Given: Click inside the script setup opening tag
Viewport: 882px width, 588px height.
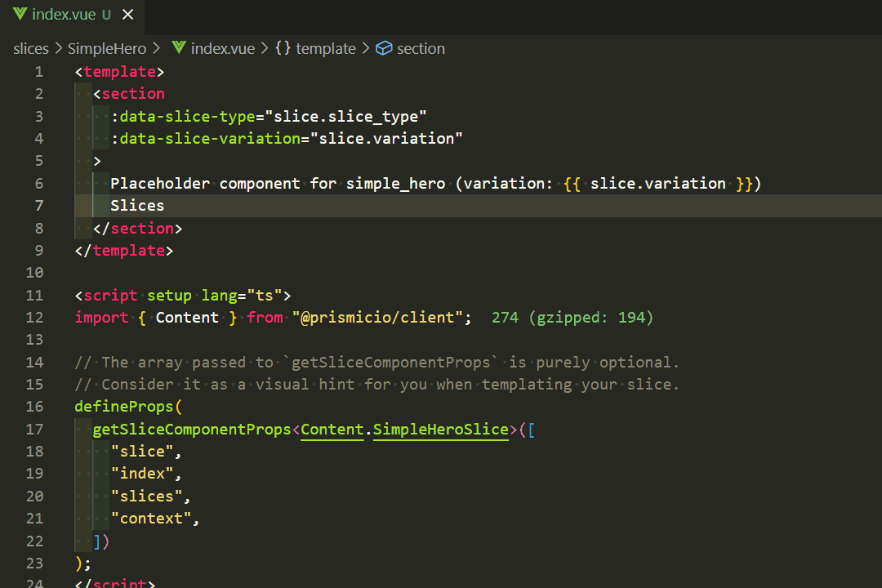Looking at the screenshot, I should 163,295.
